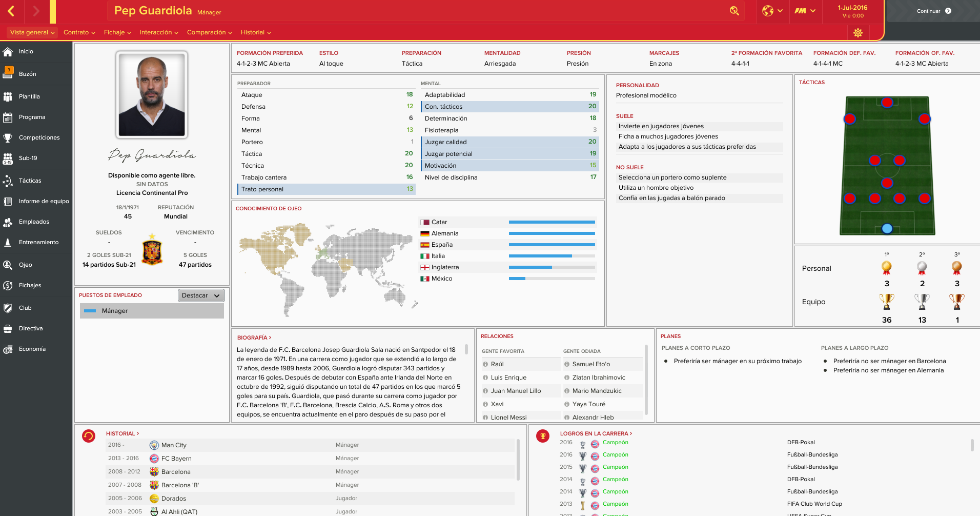Click the Continuar button
This screenshot has height=516, width=980.
pos(934,11)
